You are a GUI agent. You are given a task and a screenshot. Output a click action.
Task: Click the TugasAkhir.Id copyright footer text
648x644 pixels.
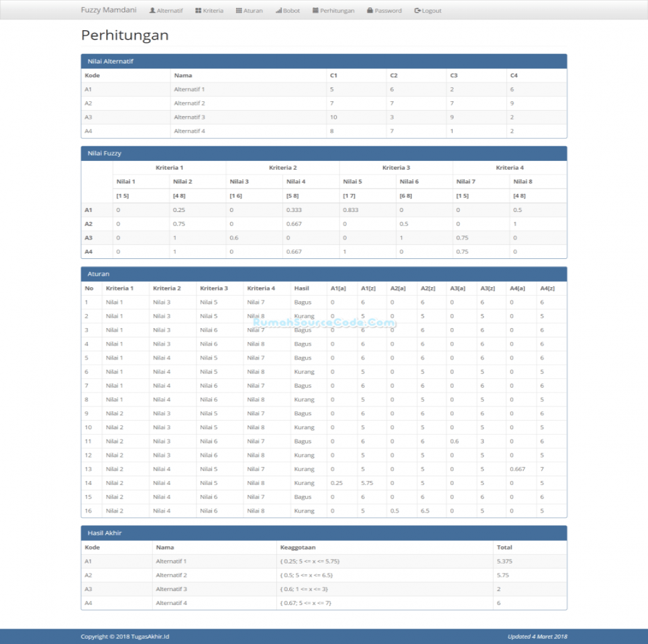point(125,637)
